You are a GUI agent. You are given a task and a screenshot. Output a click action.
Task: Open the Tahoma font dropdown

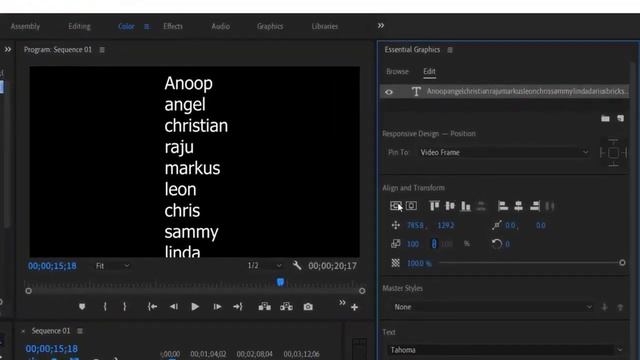505,350
